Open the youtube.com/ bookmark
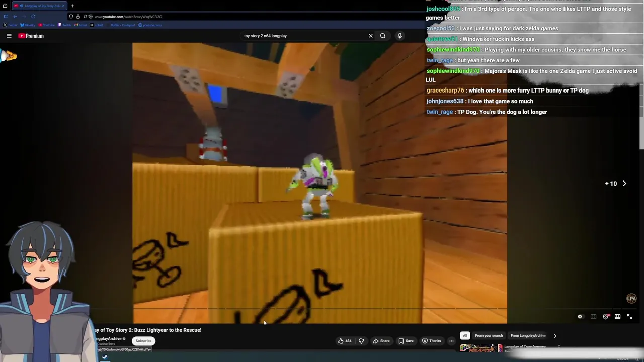 [150, 25]
